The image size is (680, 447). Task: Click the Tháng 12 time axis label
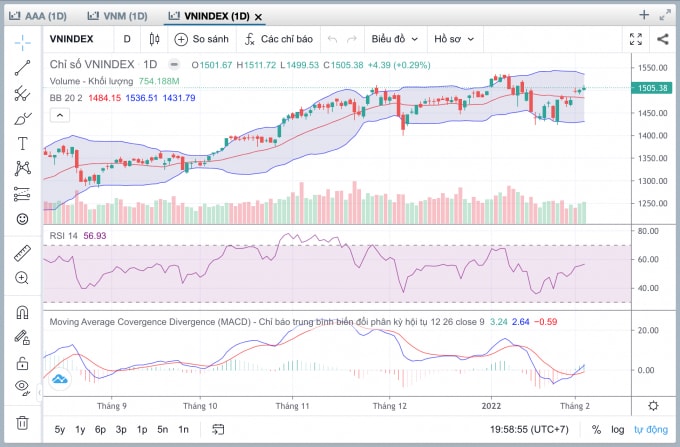coord(389,406)
